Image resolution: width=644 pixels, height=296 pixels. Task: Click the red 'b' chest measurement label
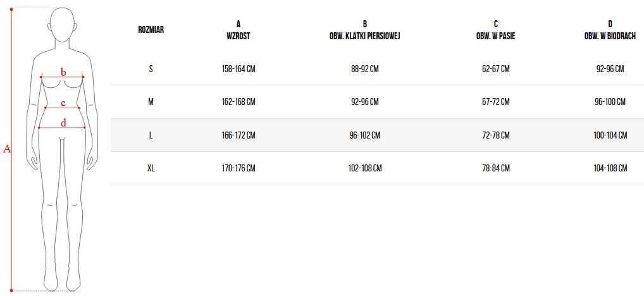[63, 72]
